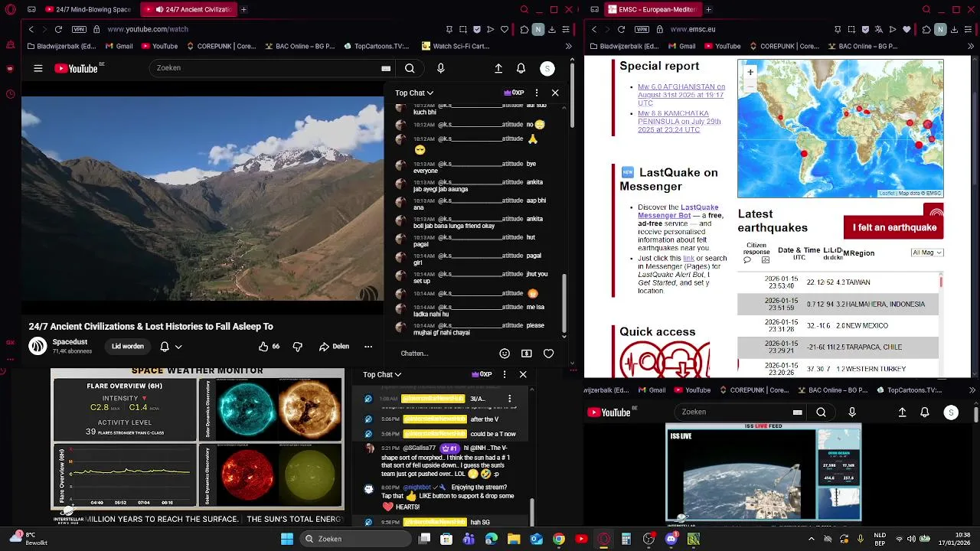
Task: Open the Spacedust channel avatar
Action: pos(38,347)
